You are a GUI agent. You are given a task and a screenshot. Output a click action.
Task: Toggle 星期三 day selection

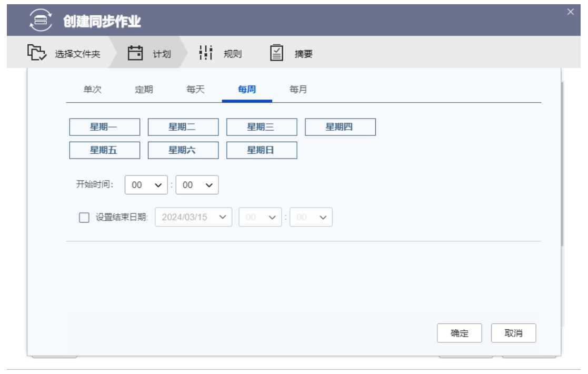[x=262, y=127]
